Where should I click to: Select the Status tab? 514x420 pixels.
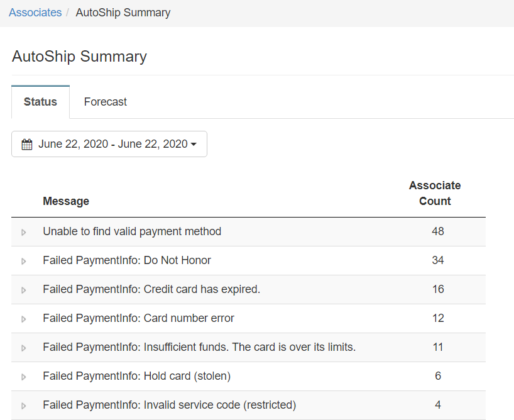click(40, 102)
